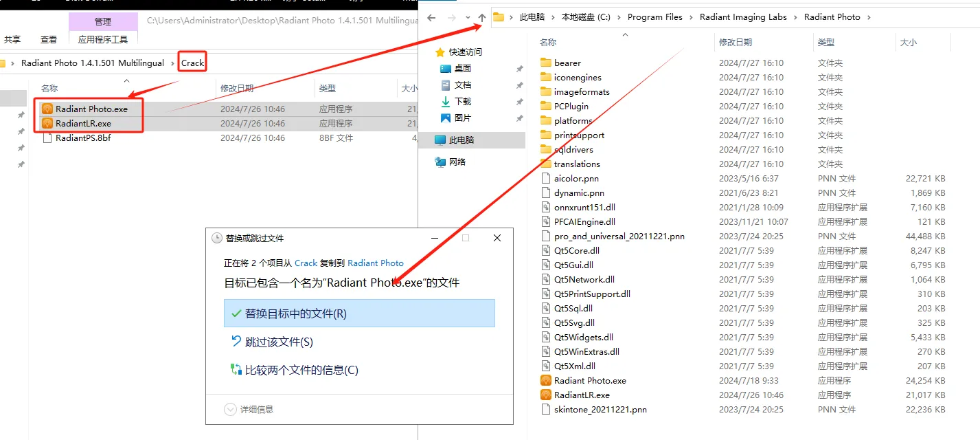
Task: Sort by the Size (大小) column header
Action: (908, 43)
